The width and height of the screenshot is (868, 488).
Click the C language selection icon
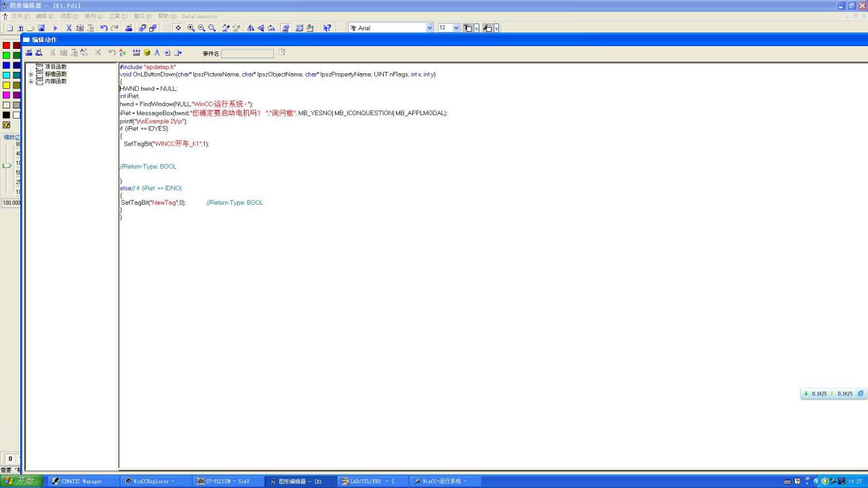122,52
